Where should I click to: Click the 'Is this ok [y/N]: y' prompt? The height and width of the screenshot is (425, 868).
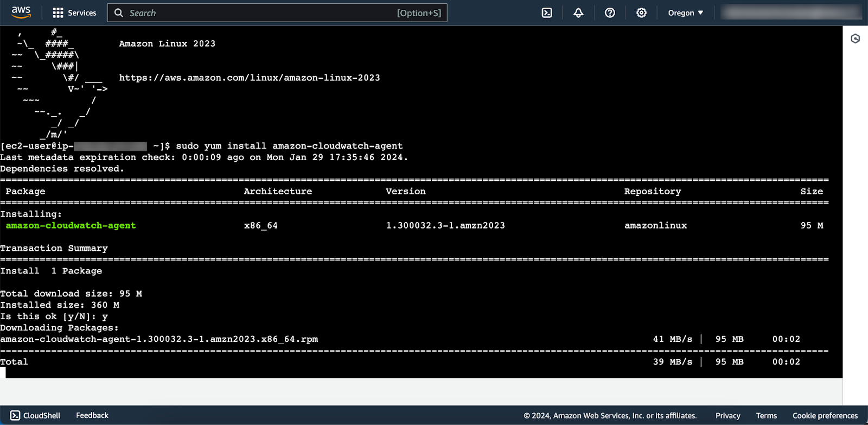point(54,316)
